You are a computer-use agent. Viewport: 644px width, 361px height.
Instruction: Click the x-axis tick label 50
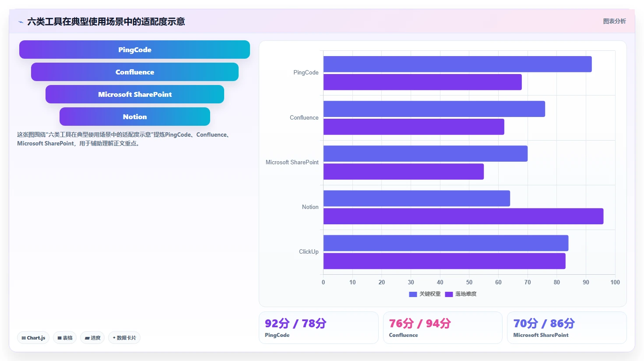pos(469,282)
